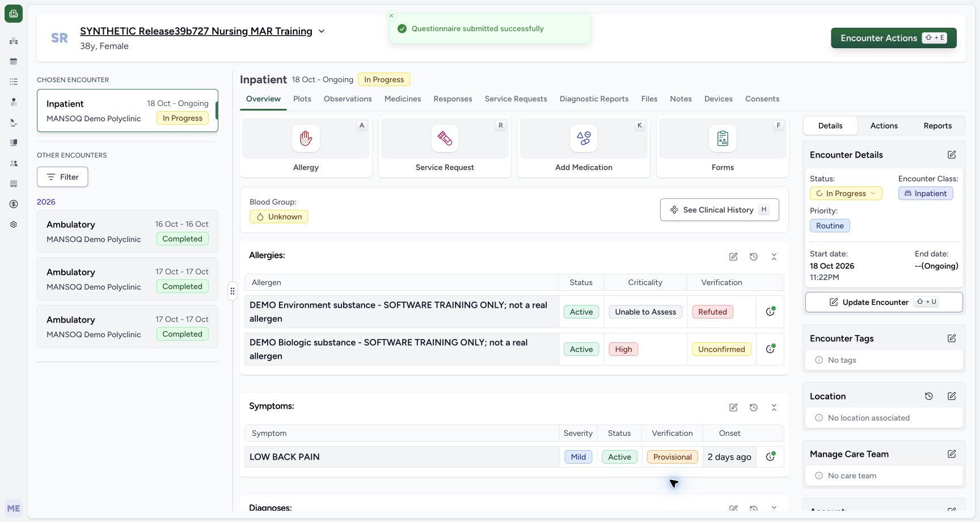
Task: Edit Location with pencil icon
Action: [952, 396]
